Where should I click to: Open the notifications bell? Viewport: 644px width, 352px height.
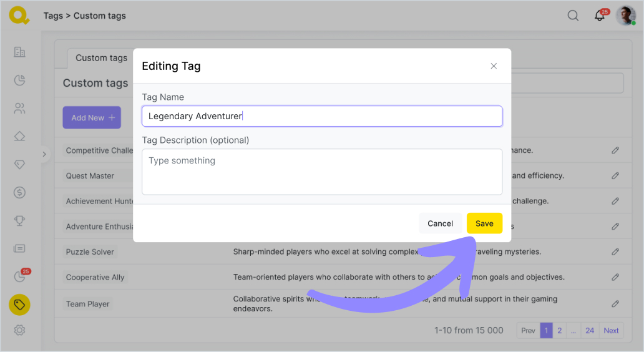click(600, 16)
